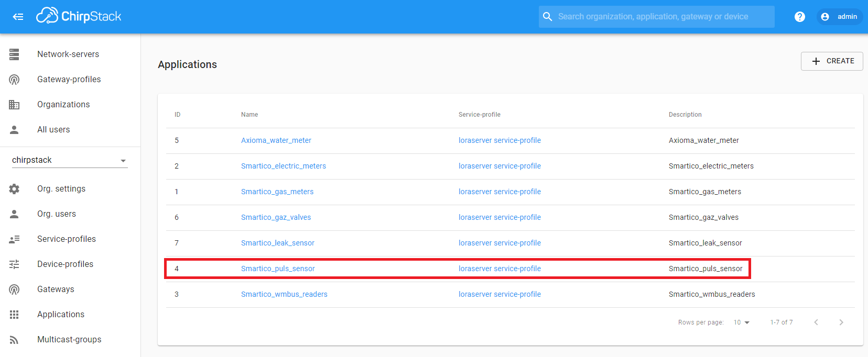The height and width of the screenshot is (357, 868).
Task: Open Axioma_water_meter service-profile link
Action: 500,140
